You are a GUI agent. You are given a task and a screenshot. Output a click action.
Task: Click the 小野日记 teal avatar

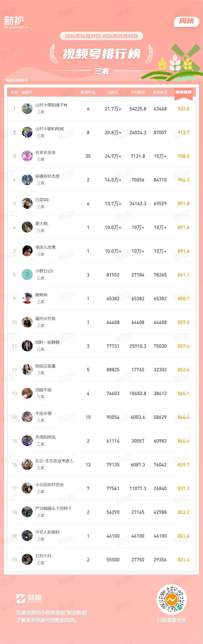coord(27,274)
